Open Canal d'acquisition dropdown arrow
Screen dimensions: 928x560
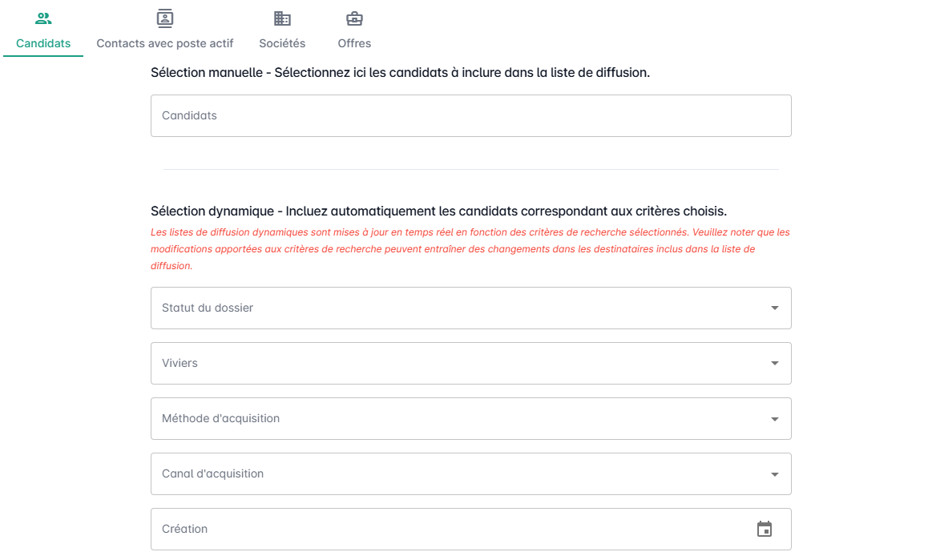click(x=774, y=474)
